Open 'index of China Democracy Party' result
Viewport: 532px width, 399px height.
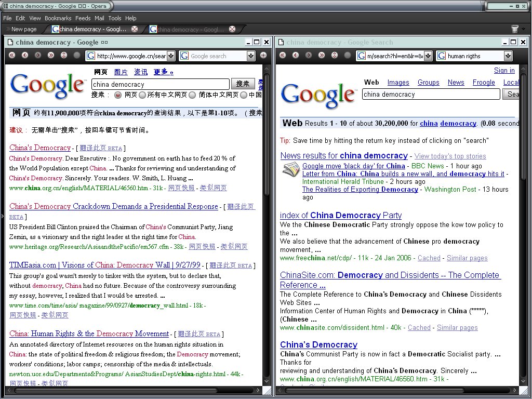coord(341,215)
